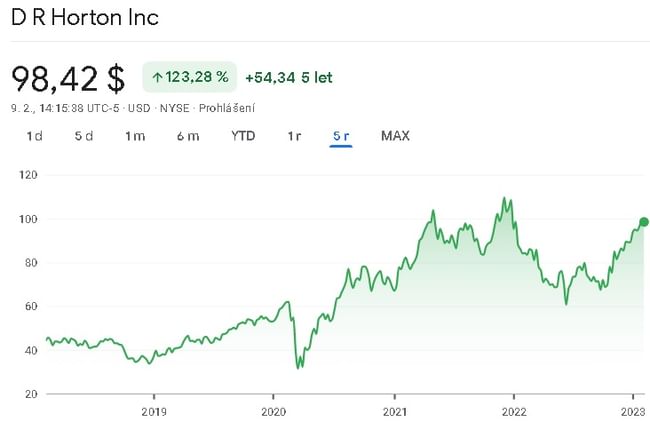Choose the 6m time range
This screenshot has width=650, height=423.
pos(187,136)
